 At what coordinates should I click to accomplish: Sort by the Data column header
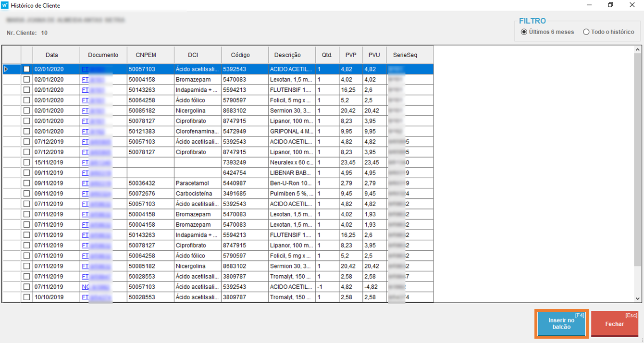51,55
